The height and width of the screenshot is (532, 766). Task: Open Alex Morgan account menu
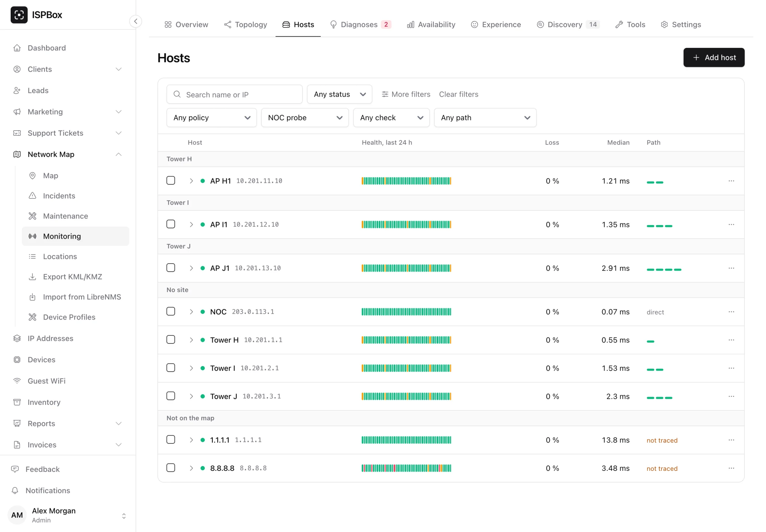pyautogui.click(x=68, y=515)
